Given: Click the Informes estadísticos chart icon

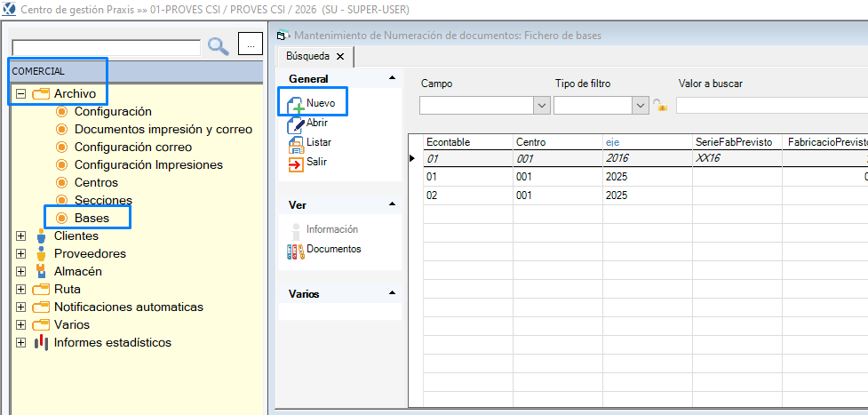Looking at the screenshot, I should click(x=40, y=342).
